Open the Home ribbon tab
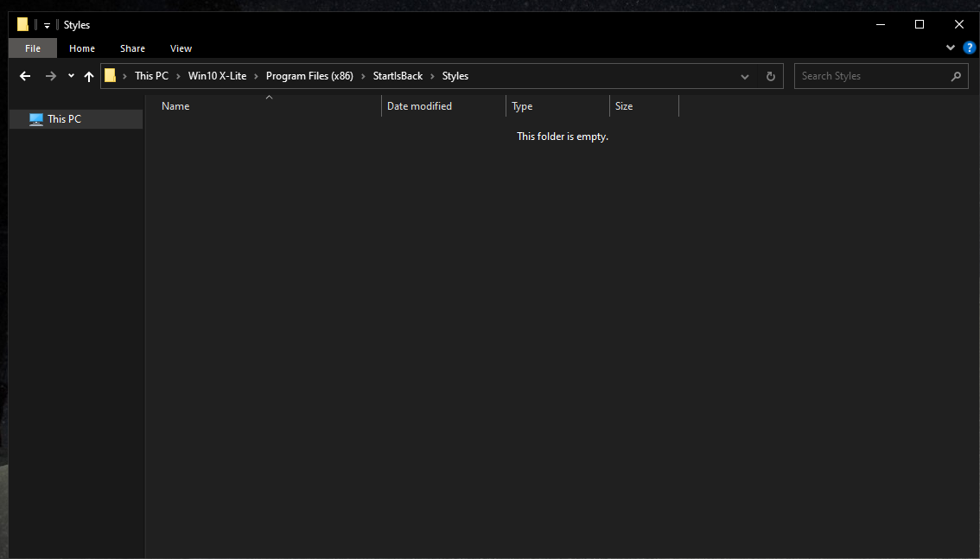 [x=82, y=48]
